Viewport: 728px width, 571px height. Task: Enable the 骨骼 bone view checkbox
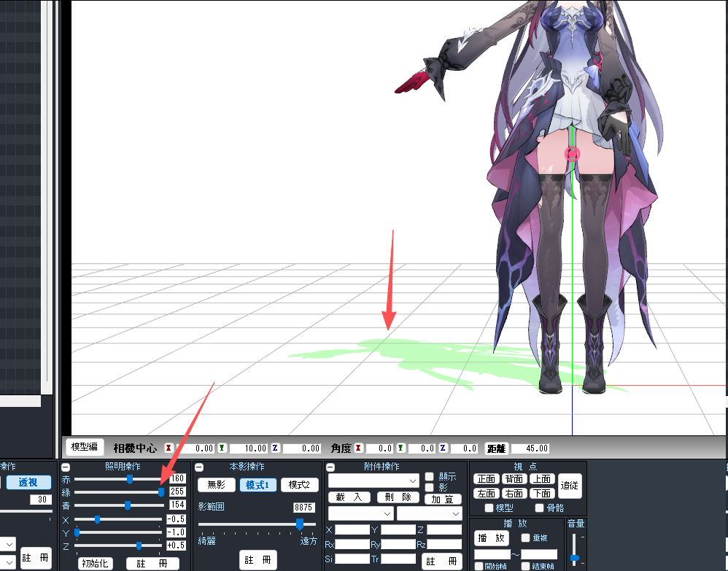pyautogui.click(x=539, y=508)
